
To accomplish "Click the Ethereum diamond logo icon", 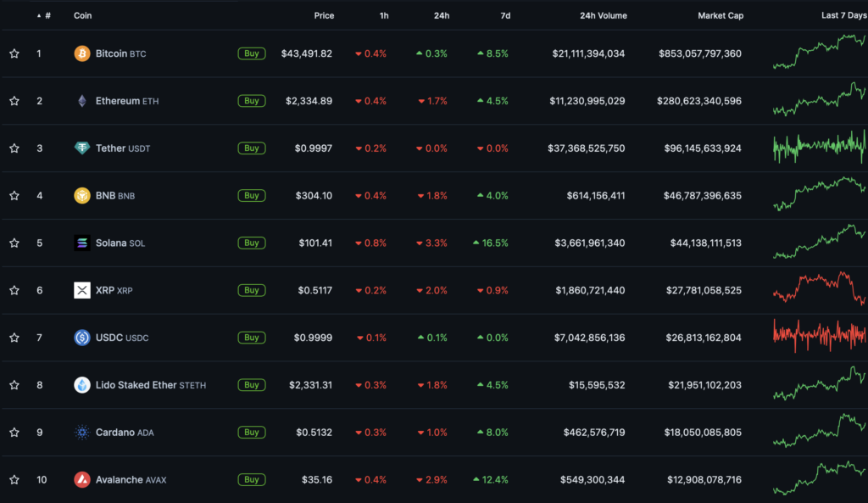I will pos(82,101).
